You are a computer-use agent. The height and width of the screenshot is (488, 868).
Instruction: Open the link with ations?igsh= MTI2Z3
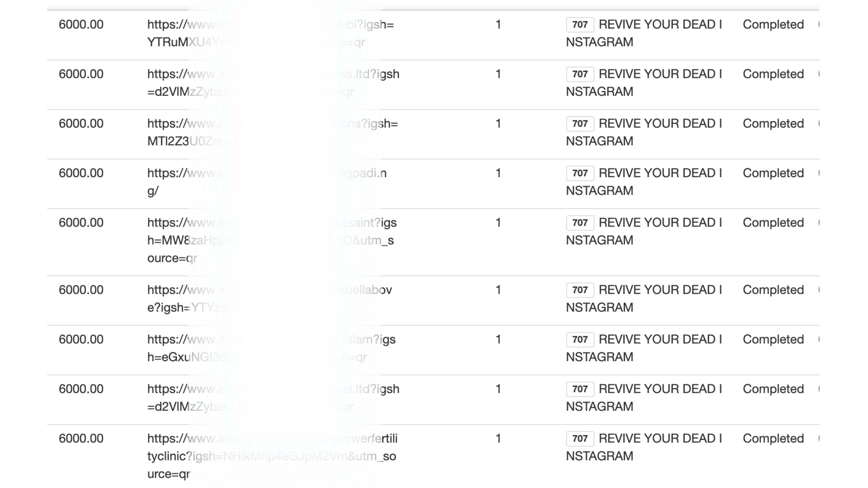coord(273,132)
